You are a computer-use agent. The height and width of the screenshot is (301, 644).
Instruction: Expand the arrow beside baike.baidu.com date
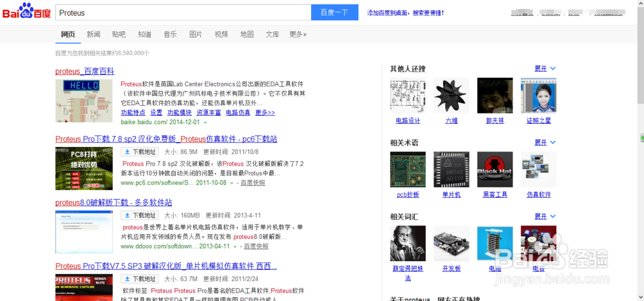click(205, 122)
